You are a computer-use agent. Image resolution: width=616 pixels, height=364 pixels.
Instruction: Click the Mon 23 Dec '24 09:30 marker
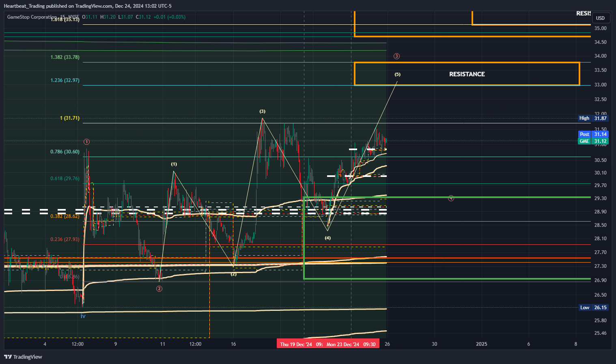pyautogui.click(x=351, y=344)
